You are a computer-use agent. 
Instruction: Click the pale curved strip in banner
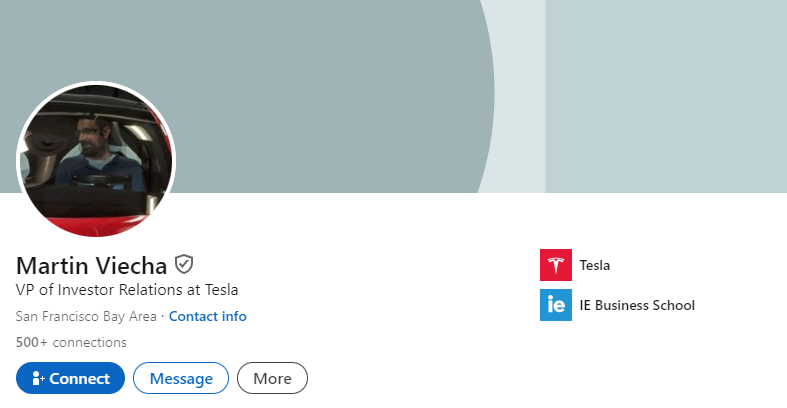point(520,100)
